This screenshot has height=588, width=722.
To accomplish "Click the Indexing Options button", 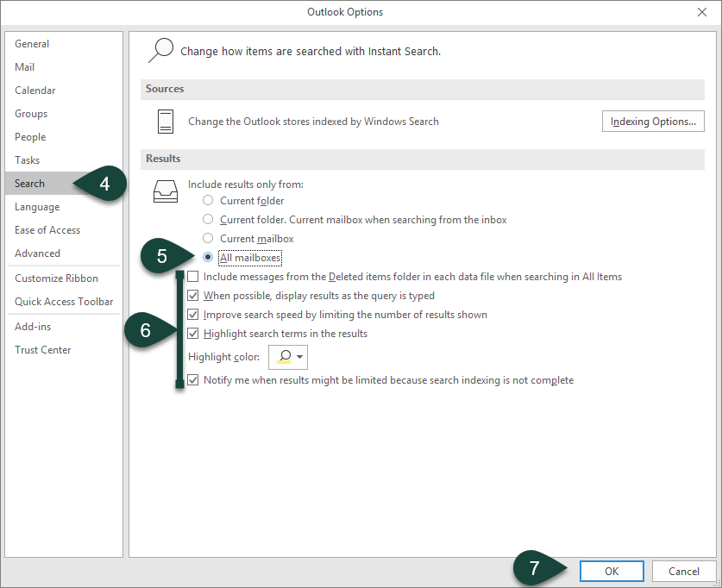I will 653,122.
